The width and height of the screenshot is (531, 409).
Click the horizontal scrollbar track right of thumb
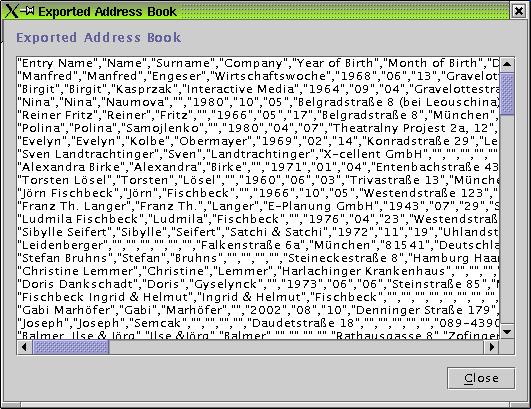296,347
